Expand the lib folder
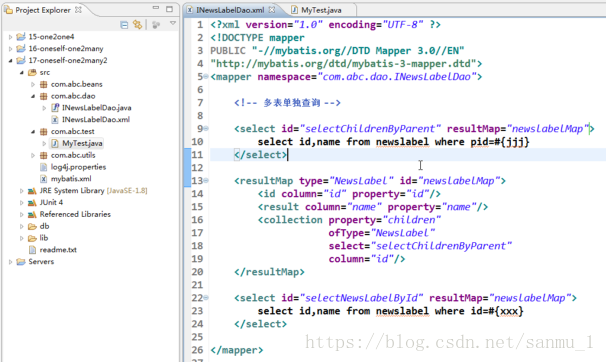606x362 pixels. point(22,238)
